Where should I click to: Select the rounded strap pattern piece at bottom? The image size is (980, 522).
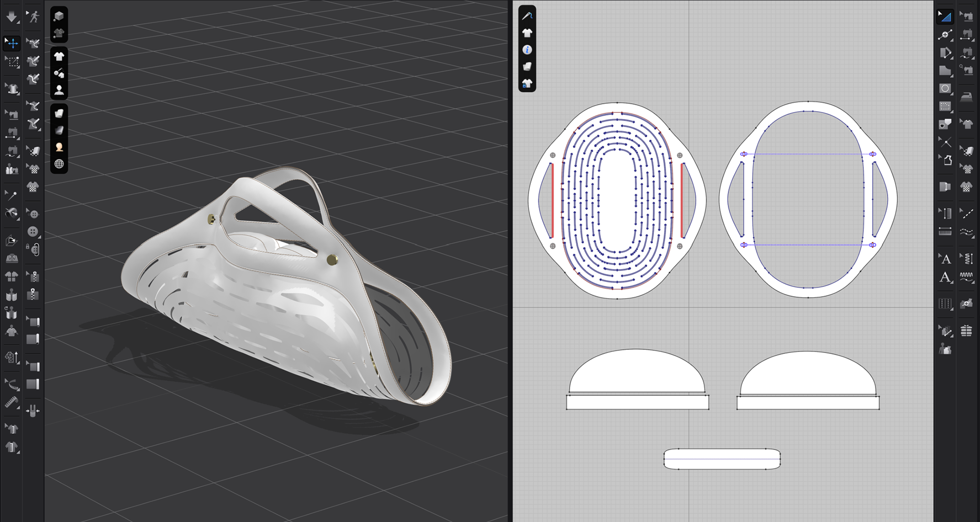click(x=722, y=459)
